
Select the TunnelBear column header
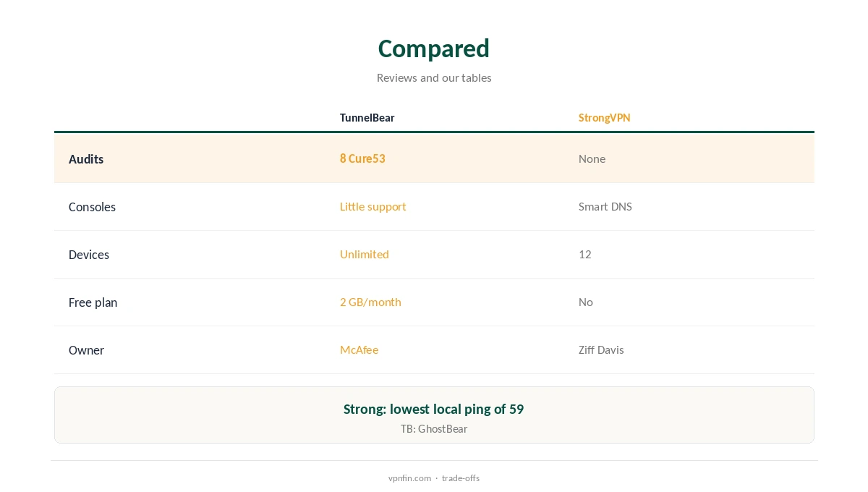point(367,117)
